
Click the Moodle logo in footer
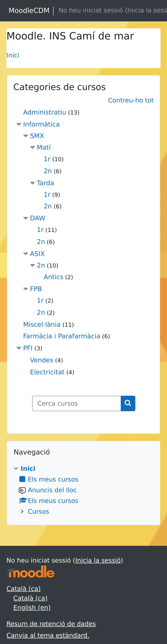[x=30, y=572]
